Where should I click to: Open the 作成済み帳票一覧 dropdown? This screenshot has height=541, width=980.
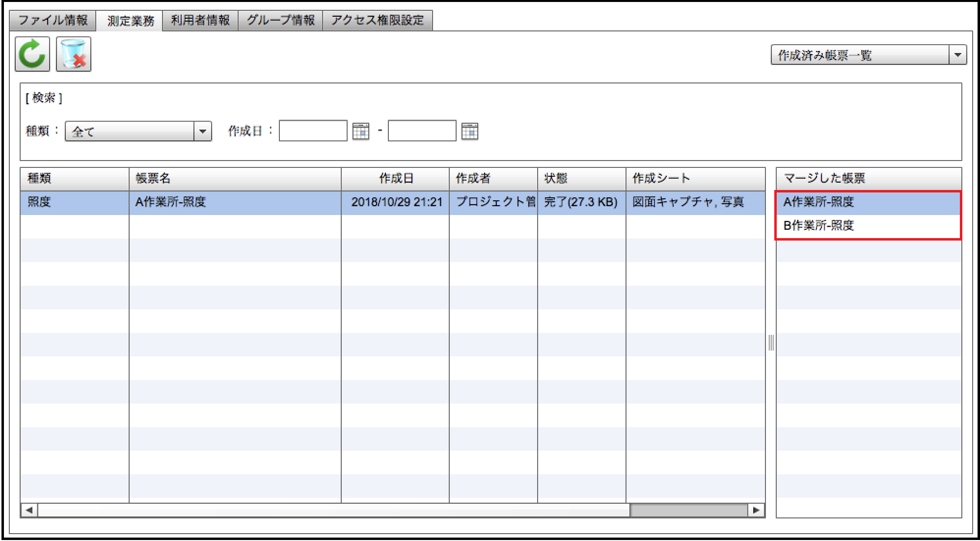coord(860,55)
